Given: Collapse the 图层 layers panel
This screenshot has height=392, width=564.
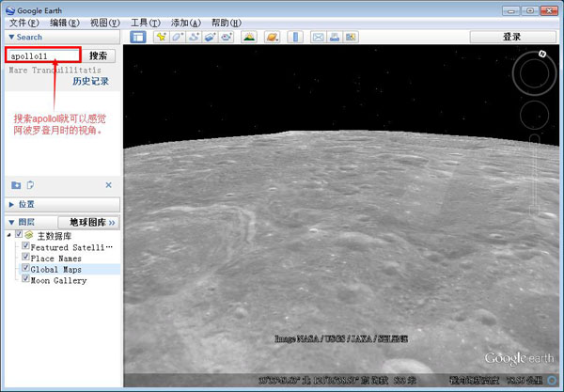Looking at the screenshot, I should pos(11,223).
